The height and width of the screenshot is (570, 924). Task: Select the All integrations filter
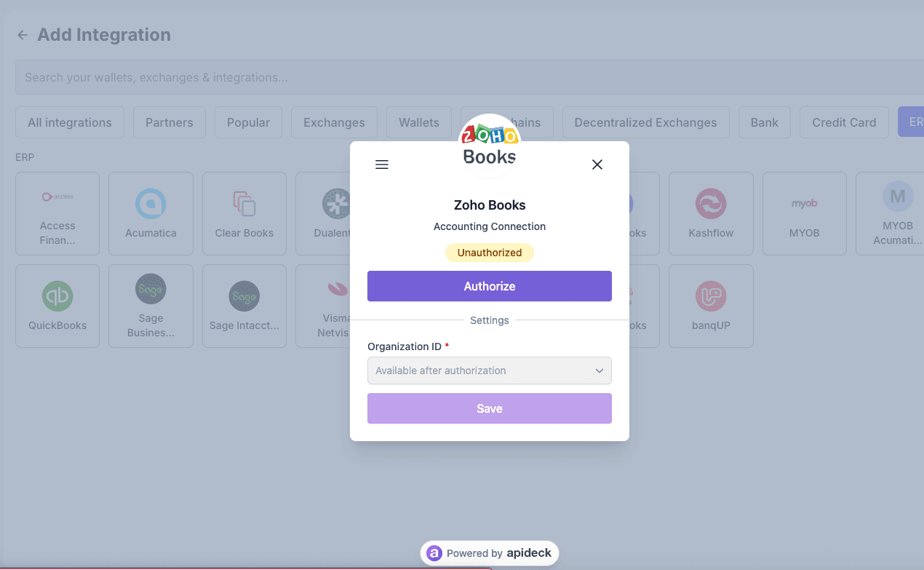tap(70, 122)
